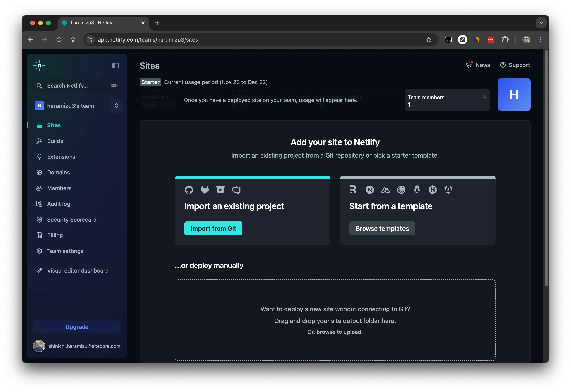Select Security Scorecard menu item

click(72, 219)
